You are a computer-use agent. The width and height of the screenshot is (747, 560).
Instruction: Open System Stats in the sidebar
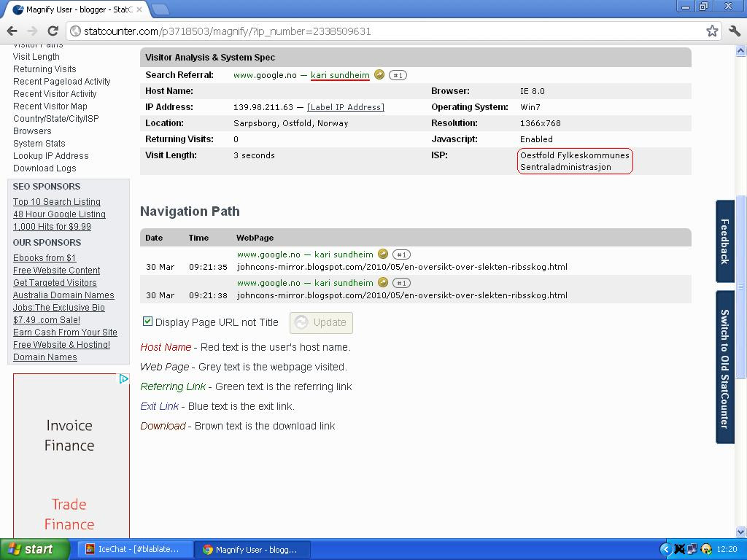pyautogui.click(x=39, y=144)
